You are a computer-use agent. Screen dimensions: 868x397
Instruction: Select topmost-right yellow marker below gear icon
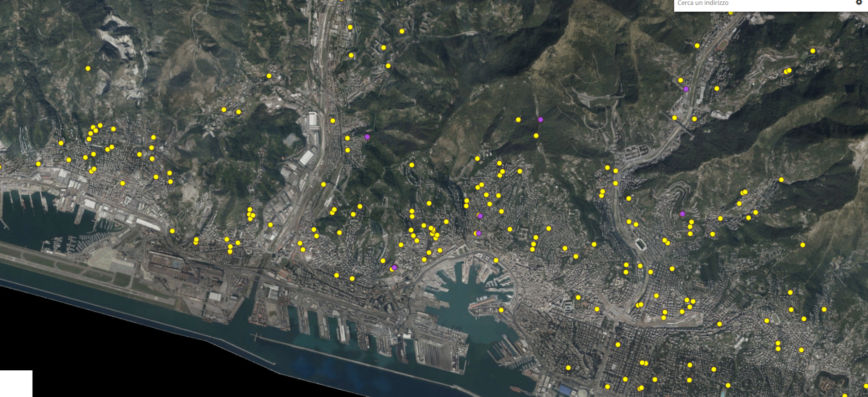tap(813, 51)
